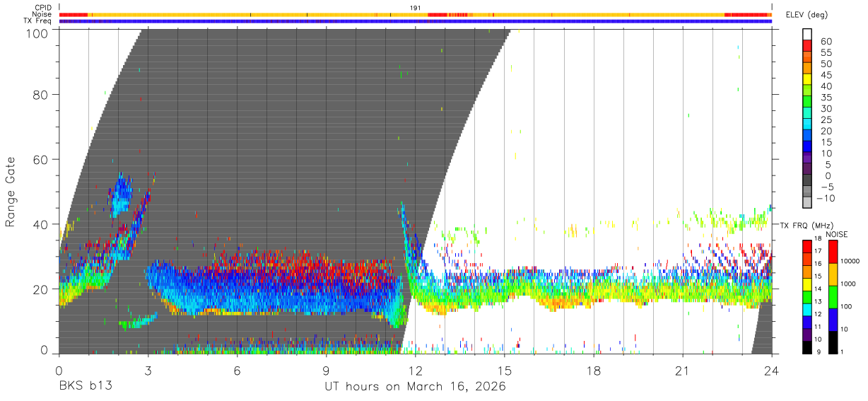Click the blue TX Freq strip above the plot

click(416, 21)
